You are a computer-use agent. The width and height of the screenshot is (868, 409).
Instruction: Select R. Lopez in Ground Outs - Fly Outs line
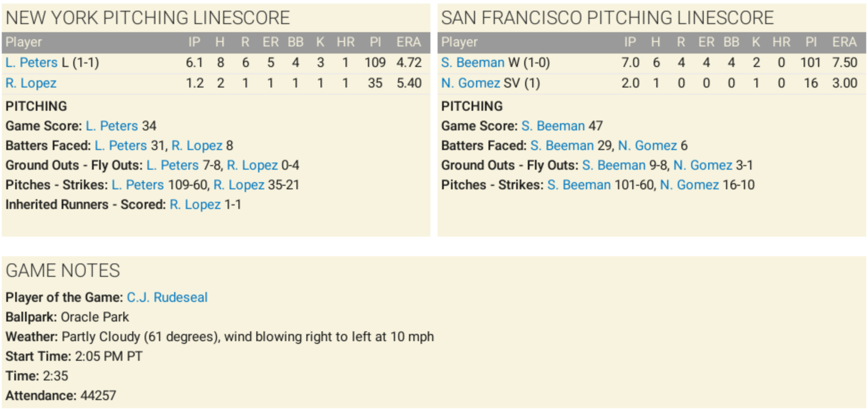252,165
